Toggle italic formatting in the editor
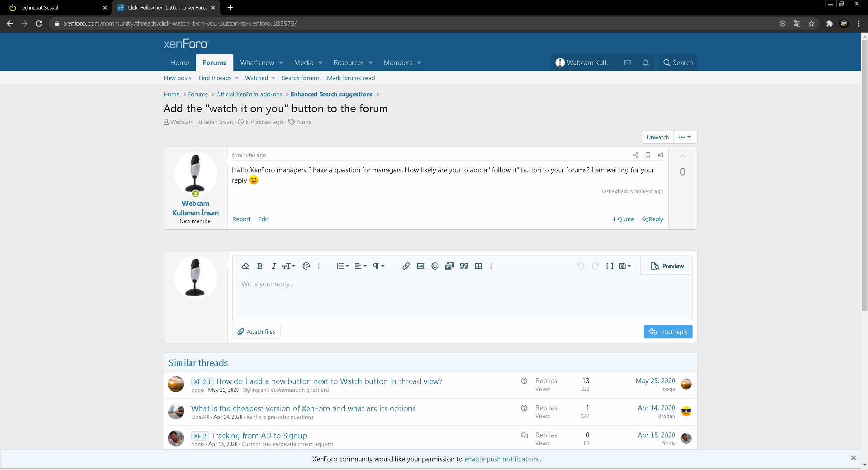 click(274, 266)
